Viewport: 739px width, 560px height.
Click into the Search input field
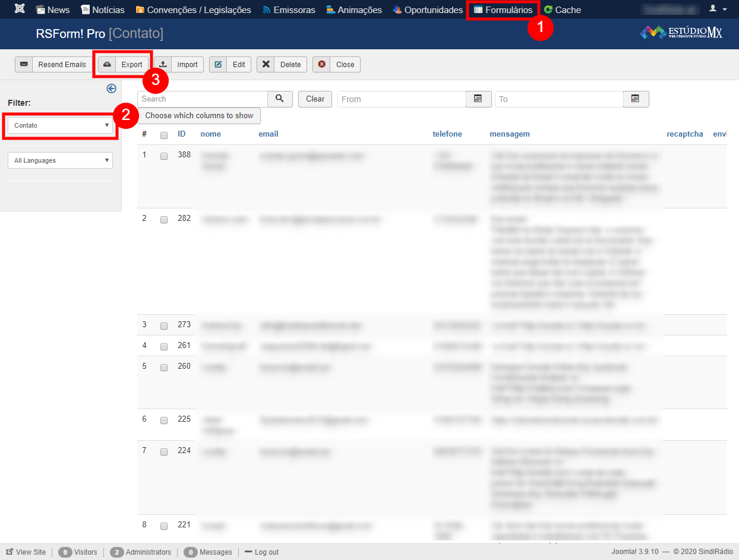(203, 99)
